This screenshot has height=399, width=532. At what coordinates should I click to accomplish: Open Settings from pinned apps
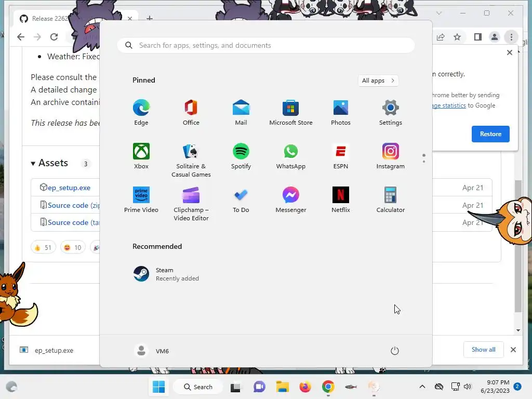[x=391, y=113]
